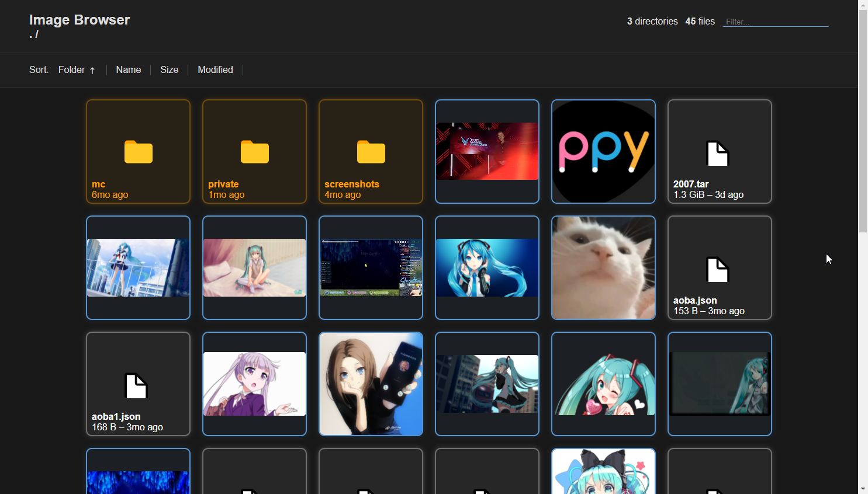Open the purple-haired girl thumbnail
The height and width of the screenshot is (494, 868).
(x=254, y=384)
